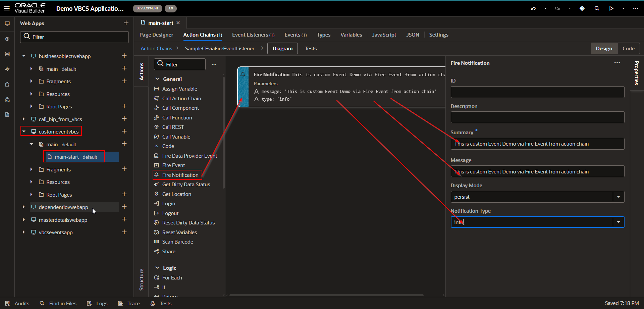Click the Undo icon in the header
The width and height of the screenshot is (644, 309).
[x=533, y=8]
